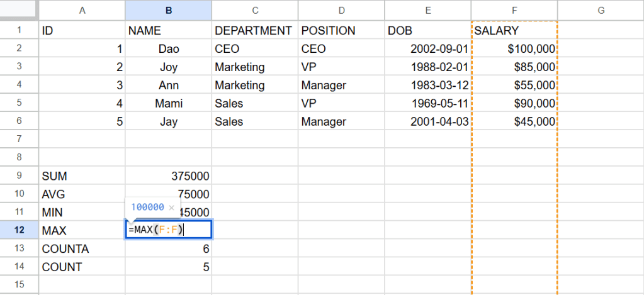The image size is (644, 295).
Task: Select column D header
Action: coord(341,9)
